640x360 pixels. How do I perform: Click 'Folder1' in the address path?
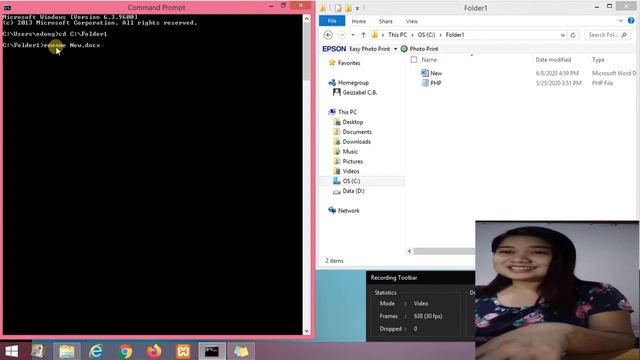[455, 35]
